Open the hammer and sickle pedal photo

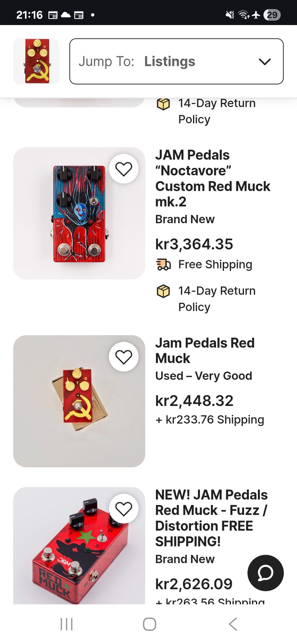tap(79, 401)
